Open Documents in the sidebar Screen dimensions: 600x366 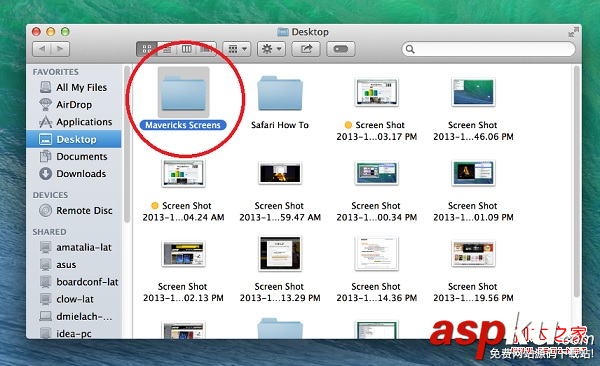pos(74,156)
